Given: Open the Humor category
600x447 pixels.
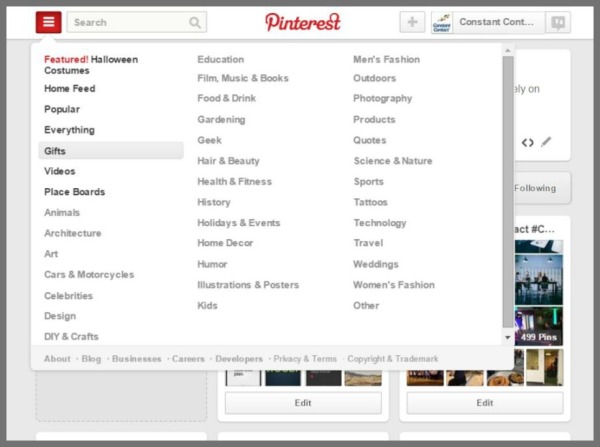Looking at the screenshot, I should tap(212, 264).
